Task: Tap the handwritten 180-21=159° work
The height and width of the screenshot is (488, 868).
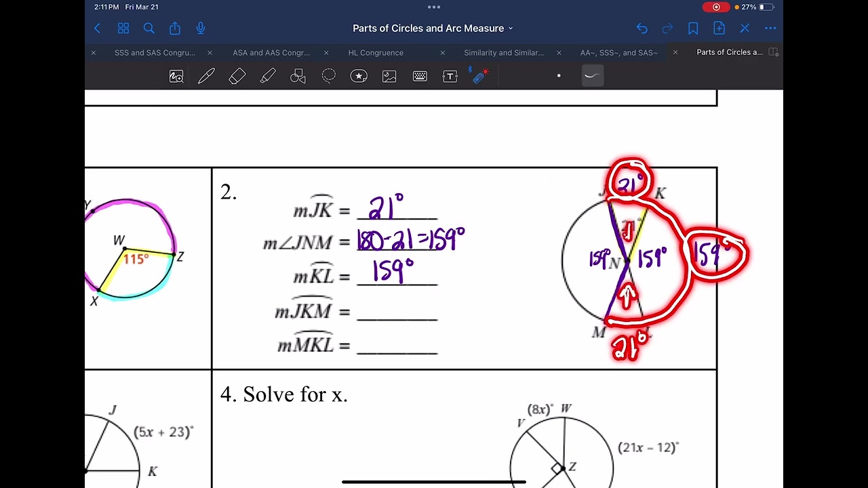Action: pos(411,239)
